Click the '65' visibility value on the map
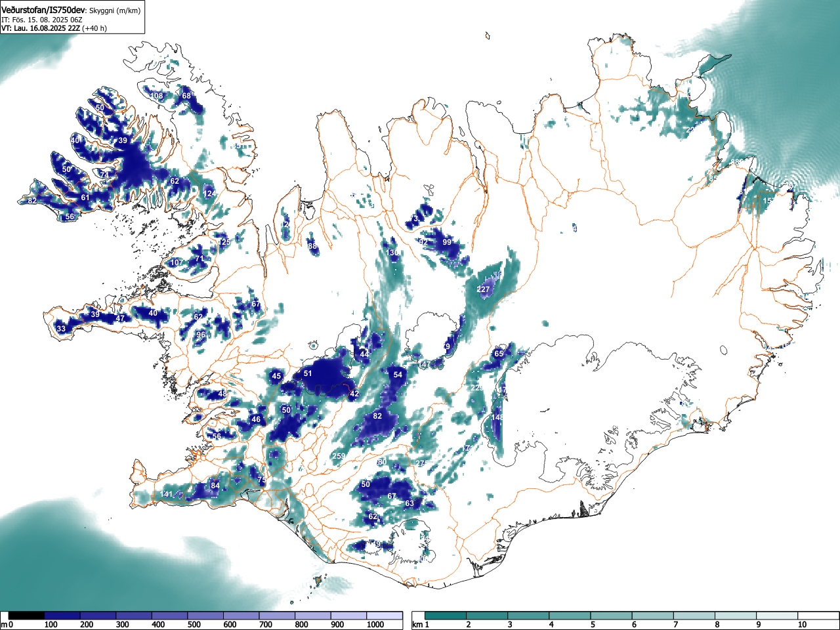The image size is (840, 630). 499,354
